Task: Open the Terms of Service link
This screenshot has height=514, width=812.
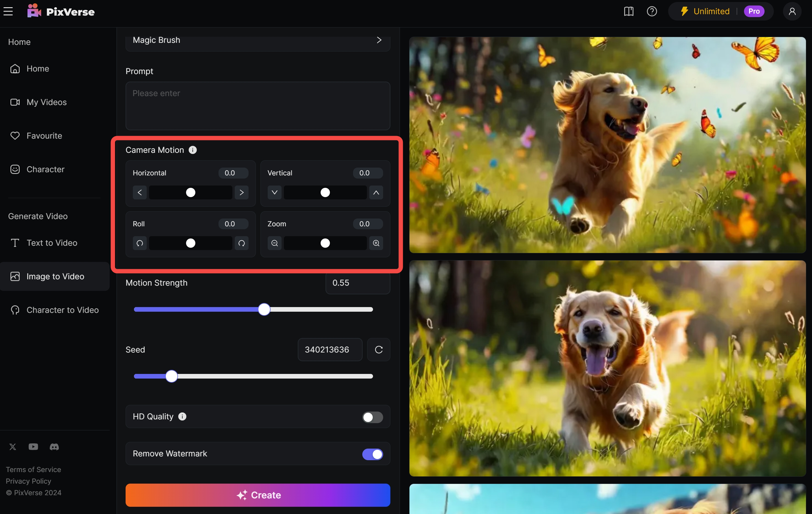Action: [x=33, y=469]
